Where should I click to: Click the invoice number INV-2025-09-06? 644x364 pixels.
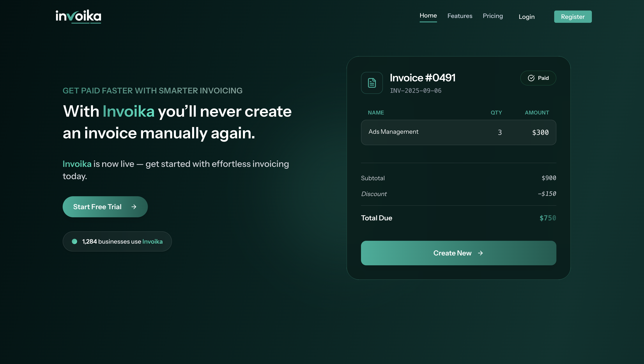(416, 91)
